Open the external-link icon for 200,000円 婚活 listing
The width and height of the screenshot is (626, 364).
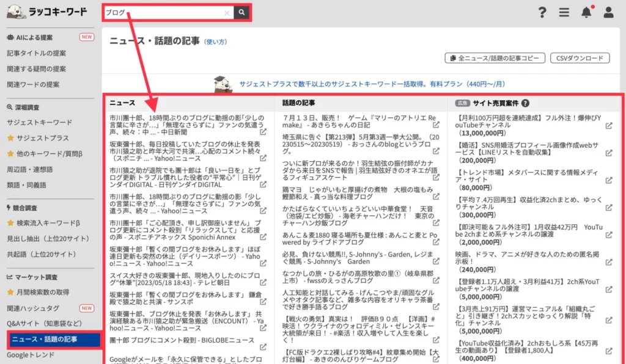click(609, 153)
